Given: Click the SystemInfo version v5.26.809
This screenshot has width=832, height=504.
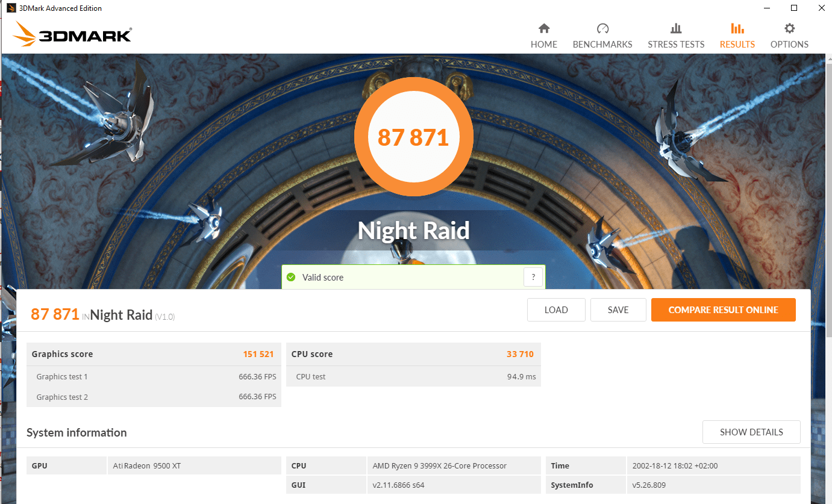Looking at the screenshot, I should (x=649, y=485).
